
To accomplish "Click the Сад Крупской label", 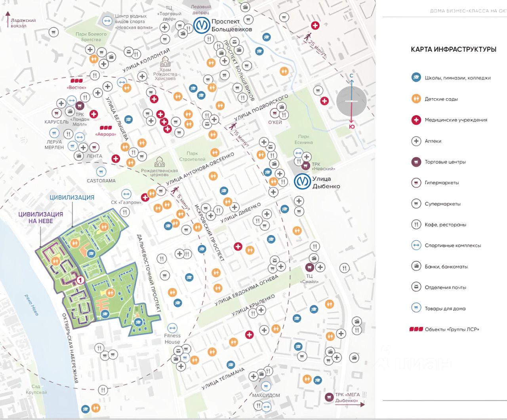I will click(36, 389).
